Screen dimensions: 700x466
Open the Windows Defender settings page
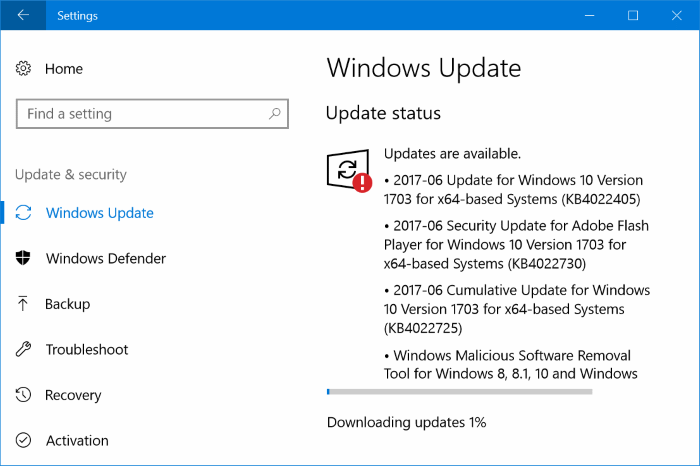(106, 259)
